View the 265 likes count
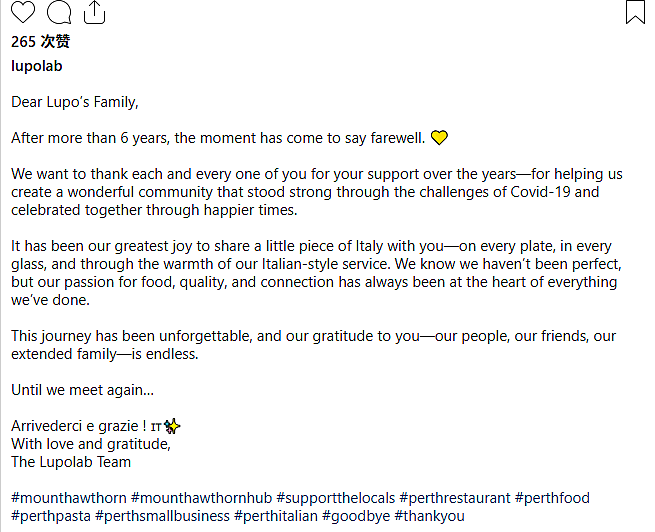Image resolution: width=655 pixels, height=532 pixels. pos(40,42)
